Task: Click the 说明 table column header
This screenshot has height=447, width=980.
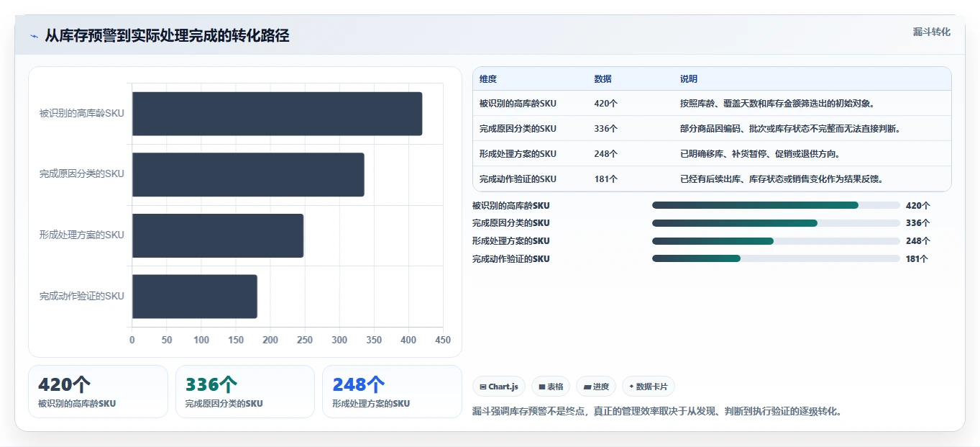Action: (x=689, y=79)
